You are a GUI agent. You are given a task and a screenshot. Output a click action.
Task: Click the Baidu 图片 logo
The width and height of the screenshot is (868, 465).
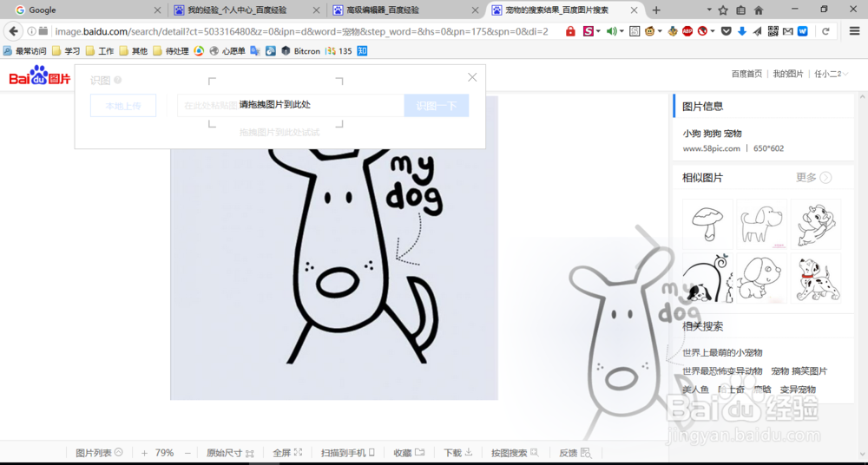tap(40, 75)
